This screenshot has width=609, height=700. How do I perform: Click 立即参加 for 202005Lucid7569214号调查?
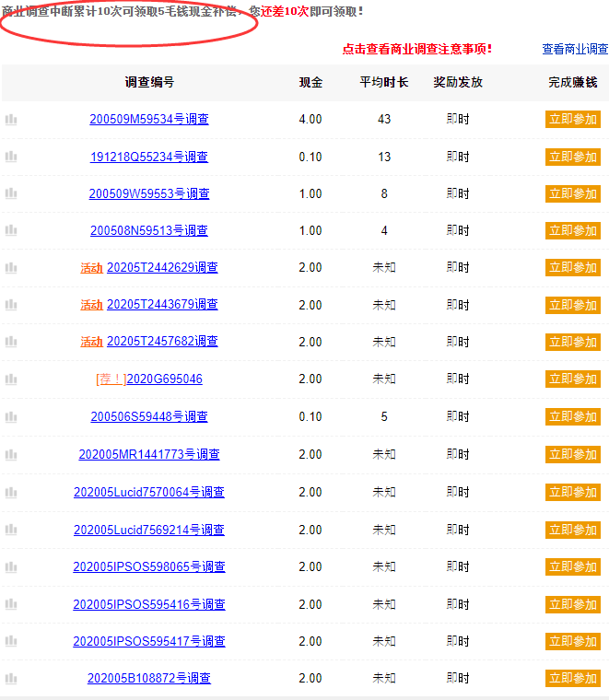(573, 530)
